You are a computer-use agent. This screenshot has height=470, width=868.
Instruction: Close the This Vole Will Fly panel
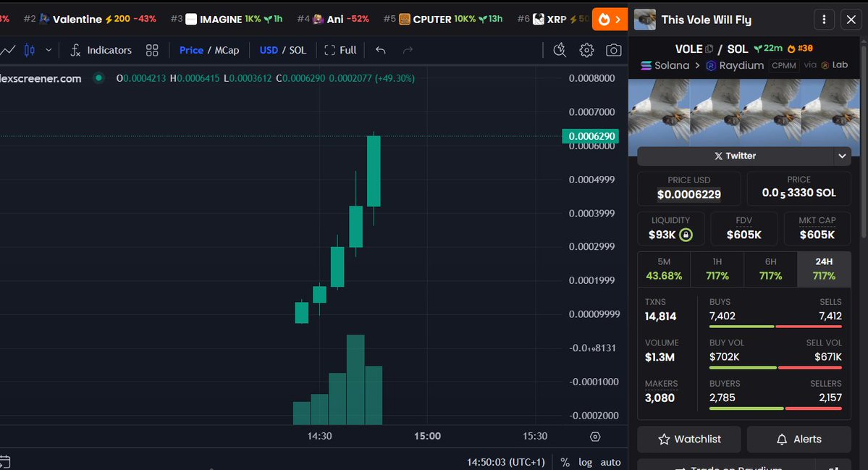851,20
